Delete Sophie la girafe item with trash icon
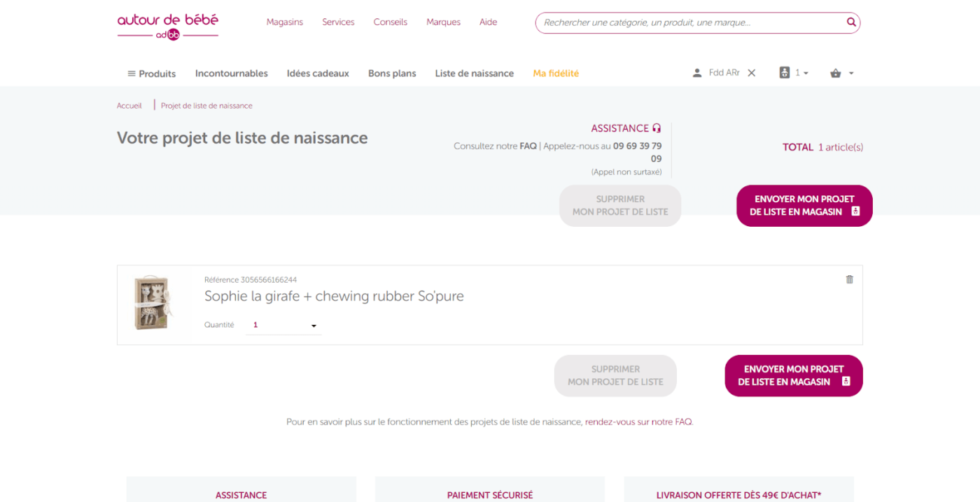Viewport: 980px width, 502px height. click(850, 279)
